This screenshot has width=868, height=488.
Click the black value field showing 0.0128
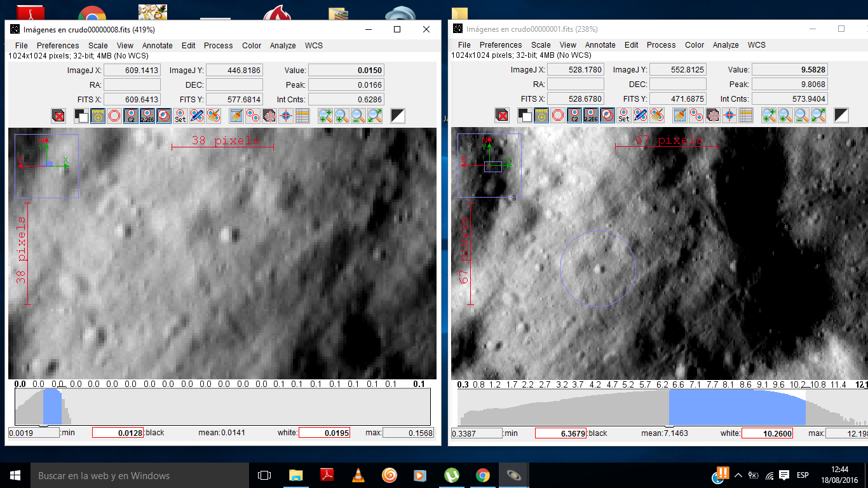click(x=118, y=433)
